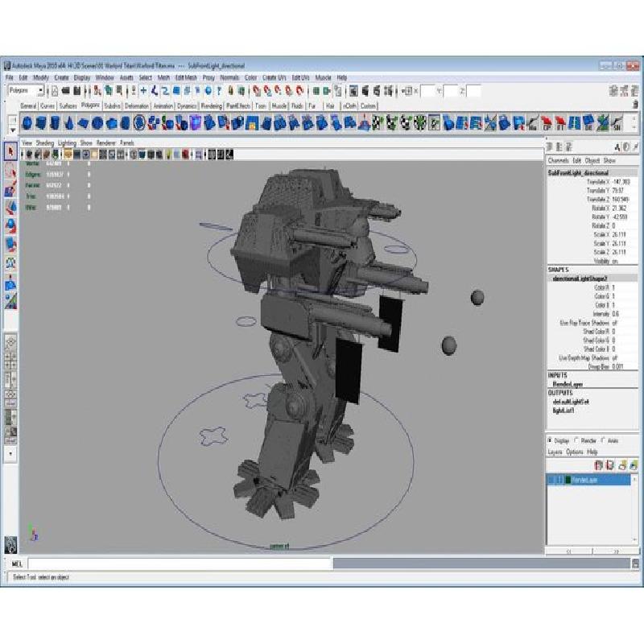Click the Intensity attribute label
The image size is (644, 644).
coord(601,314)
